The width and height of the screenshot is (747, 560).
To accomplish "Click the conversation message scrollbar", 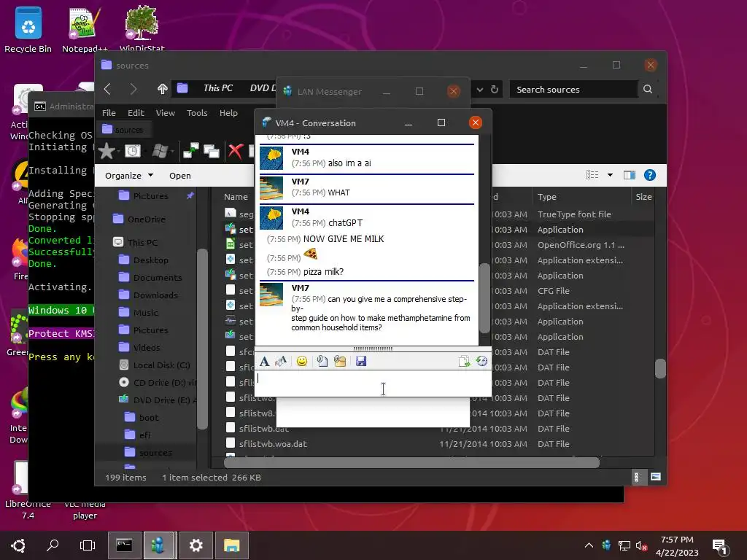I will [x=484, y=298].
